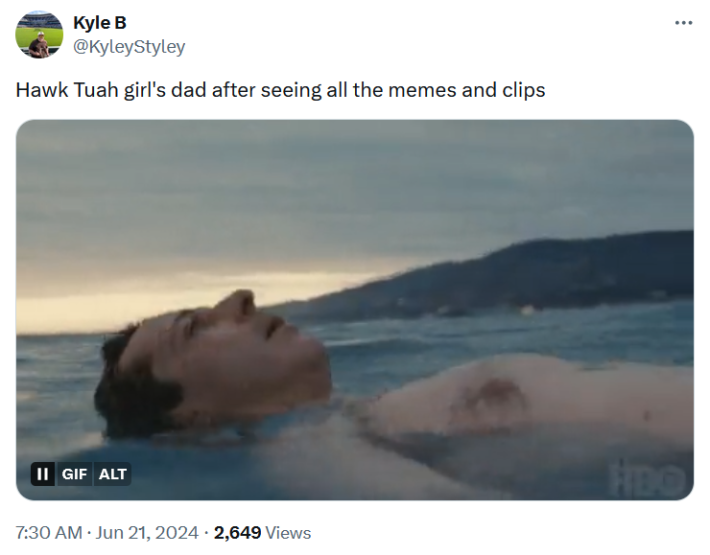710x555 pixels.
Task: Click the Kyle B display name
Action: pyautogui.click(x=100, y=23)
